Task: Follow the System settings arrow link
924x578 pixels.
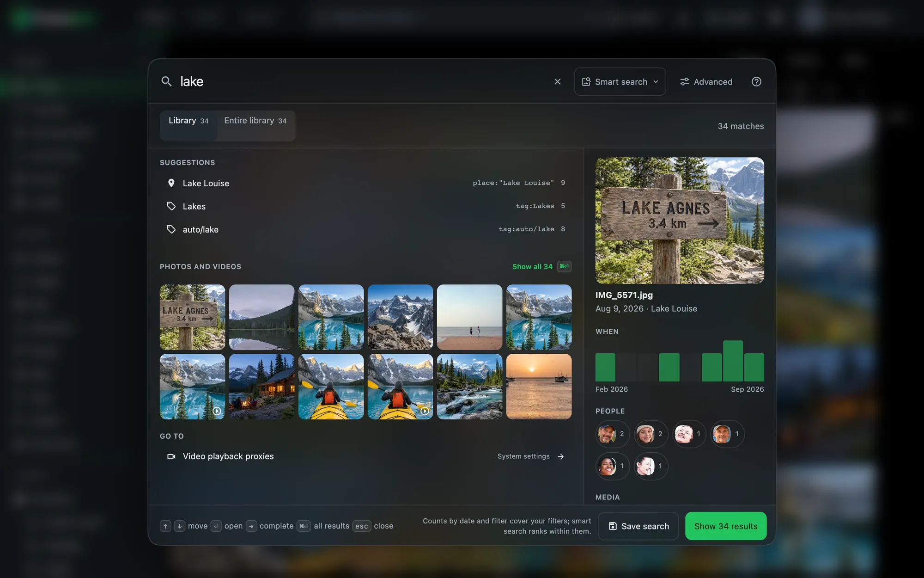Action: tap(531, 456)
